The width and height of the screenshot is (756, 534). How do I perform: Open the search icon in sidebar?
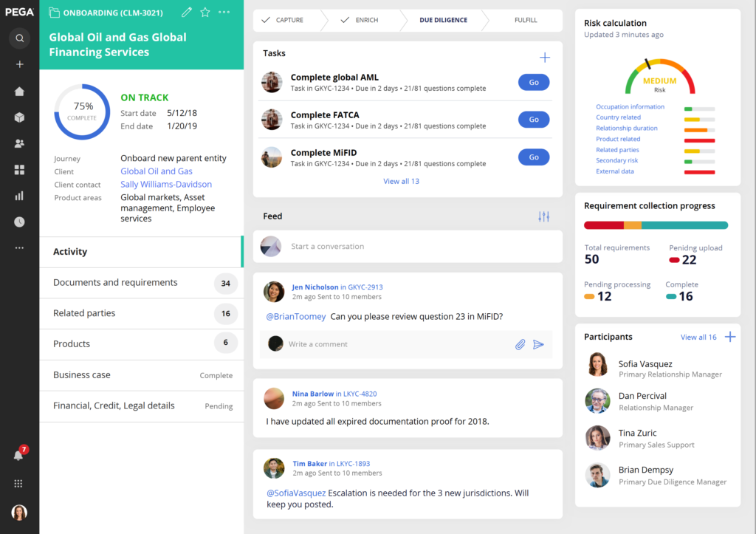pos(19,38)
